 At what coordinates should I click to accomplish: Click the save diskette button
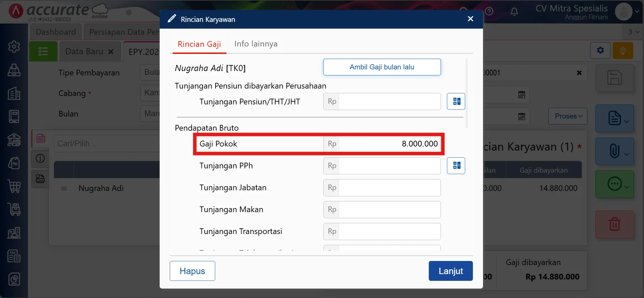pos(615,78)
